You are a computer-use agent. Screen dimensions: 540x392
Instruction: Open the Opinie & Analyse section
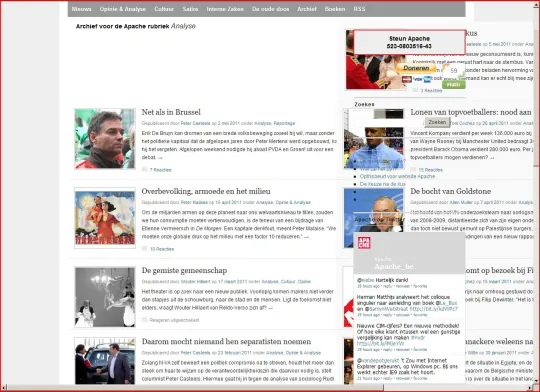[123, 9]
